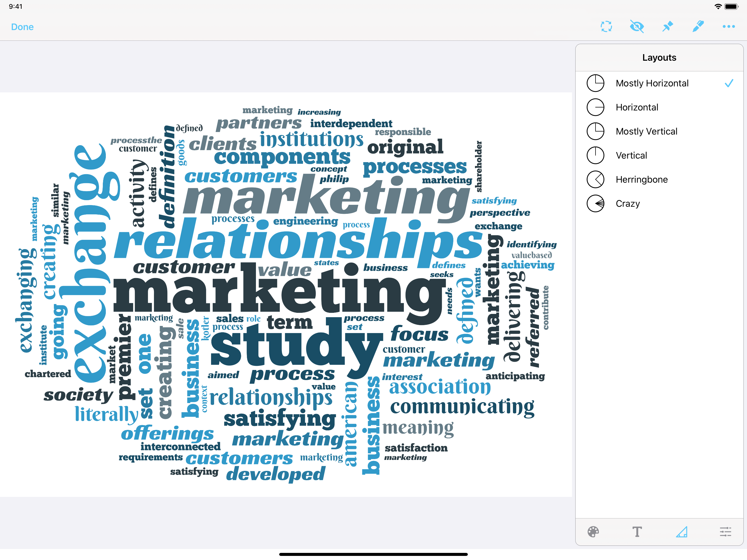Click the word 'society' in the cloud
Image resolution: width=747 pixels, height=560 pixels.
tap(78, 395)
